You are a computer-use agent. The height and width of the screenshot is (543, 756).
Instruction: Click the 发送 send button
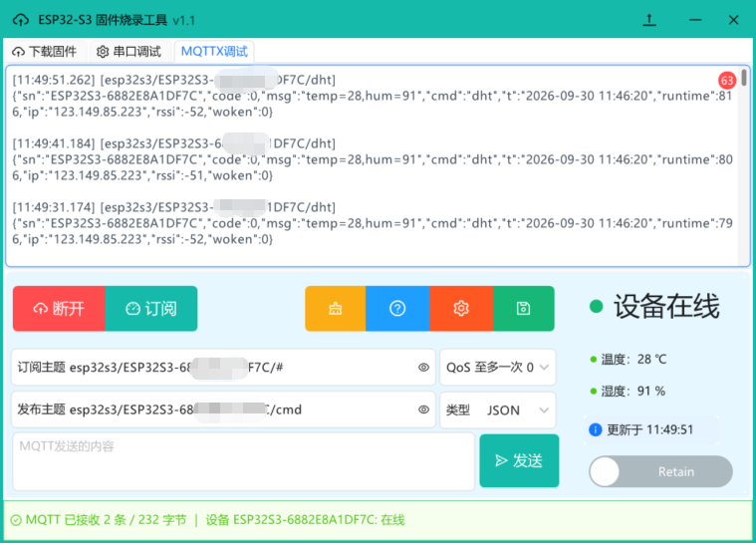tap(519, 460)
